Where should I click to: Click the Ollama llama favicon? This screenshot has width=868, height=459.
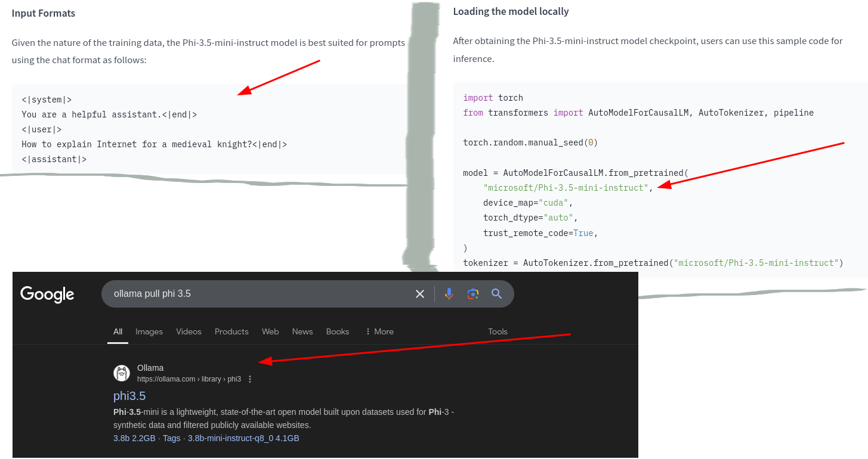[x=122, y=373]
